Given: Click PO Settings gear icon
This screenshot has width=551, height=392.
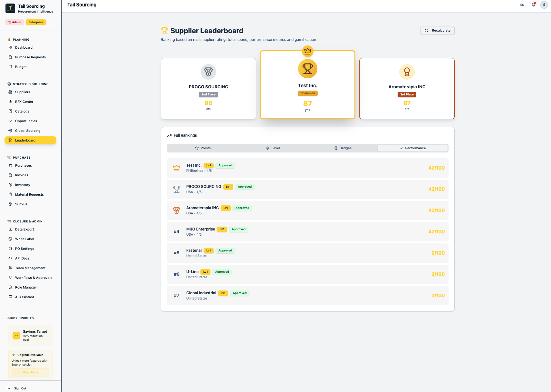Looking at the screenshot, I should [x=10, y=249].
